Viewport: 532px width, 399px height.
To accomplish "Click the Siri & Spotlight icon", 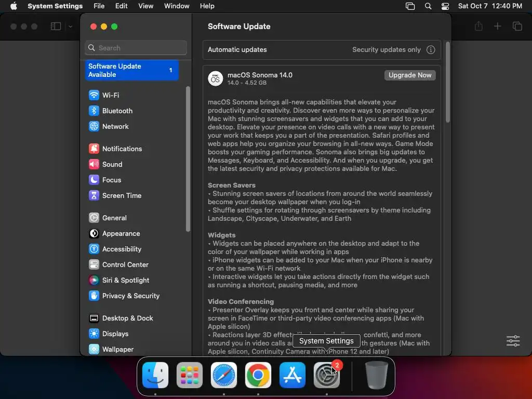I will pos(94,280).
